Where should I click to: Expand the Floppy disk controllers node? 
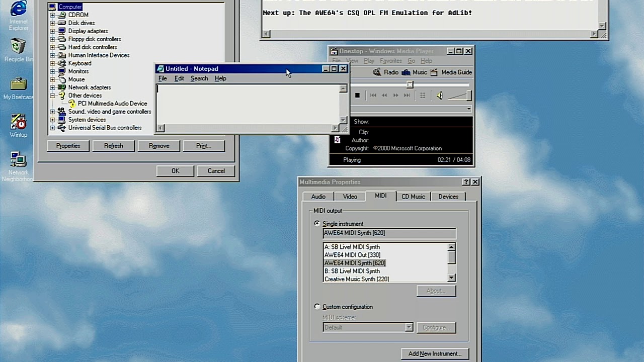52,39
